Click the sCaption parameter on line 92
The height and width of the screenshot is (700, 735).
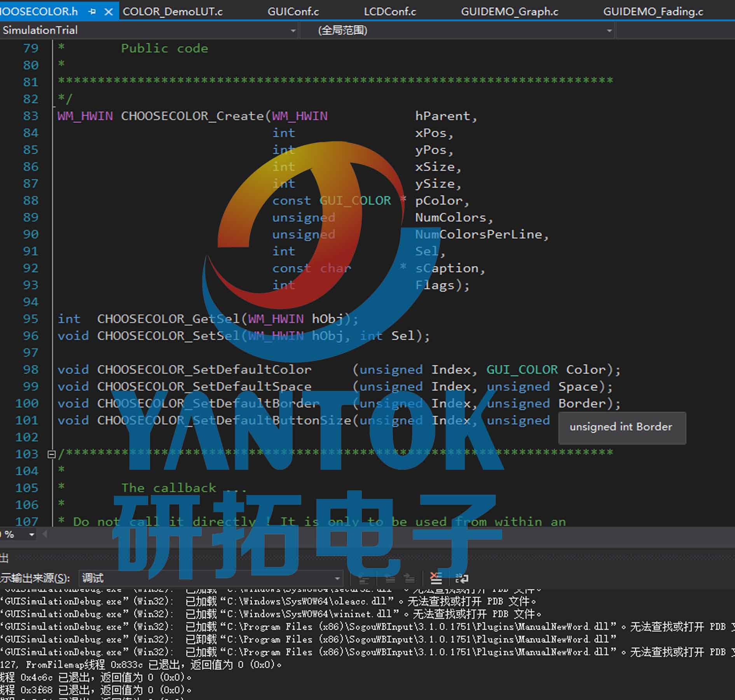[447, 268]
